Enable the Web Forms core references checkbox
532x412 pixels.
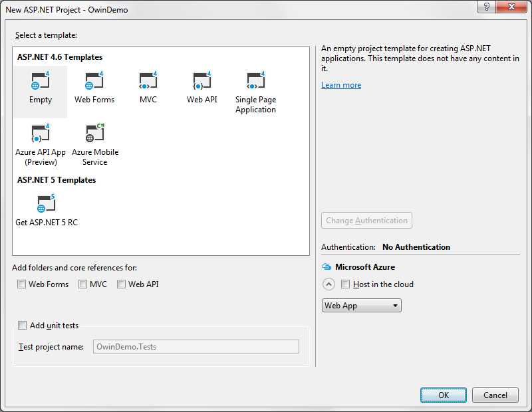coord(21,284)
